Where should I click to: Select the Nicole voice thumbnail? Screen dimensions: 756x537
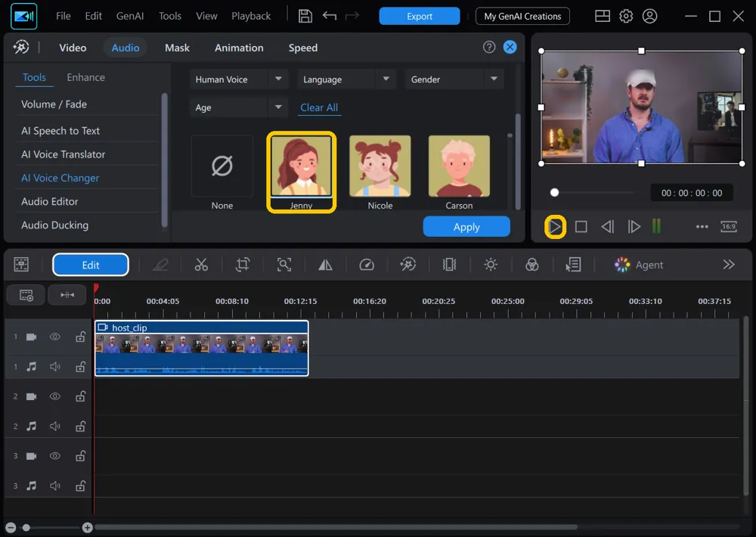tap(380, 166)
